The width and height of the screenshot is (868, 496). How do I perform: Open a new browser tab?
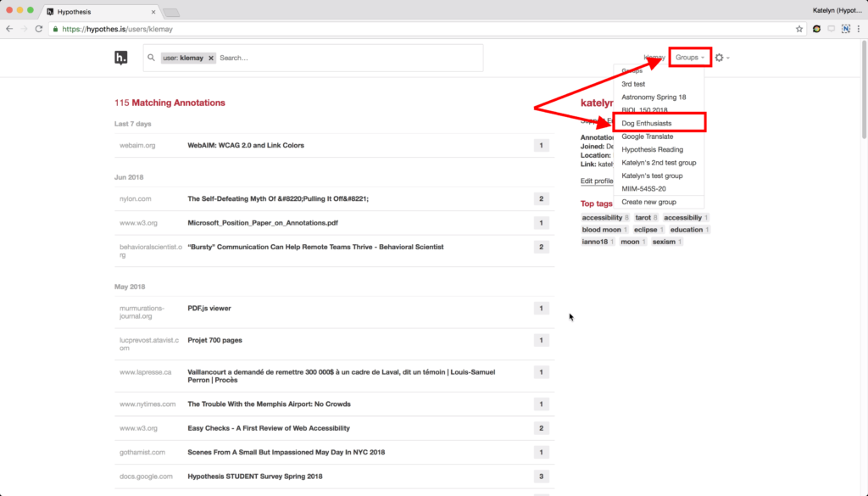(171, 12)
